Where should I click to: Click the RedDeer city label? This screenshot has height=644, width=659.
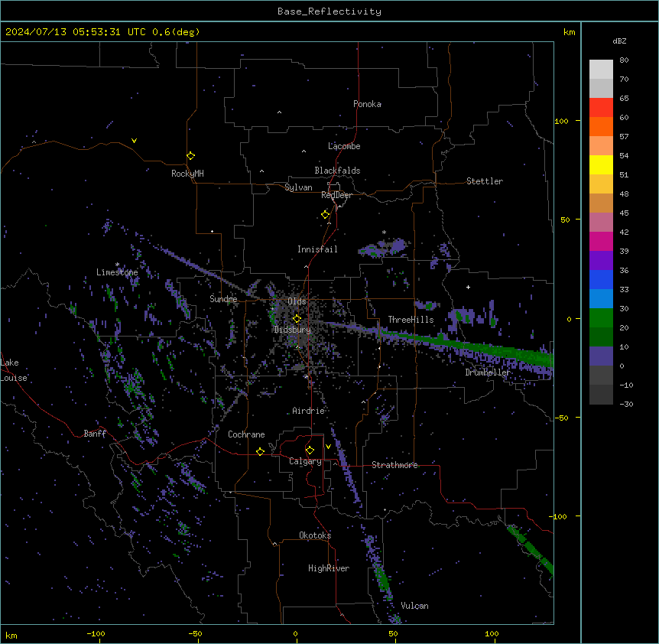pyautogui.click(x=336, y=195)
